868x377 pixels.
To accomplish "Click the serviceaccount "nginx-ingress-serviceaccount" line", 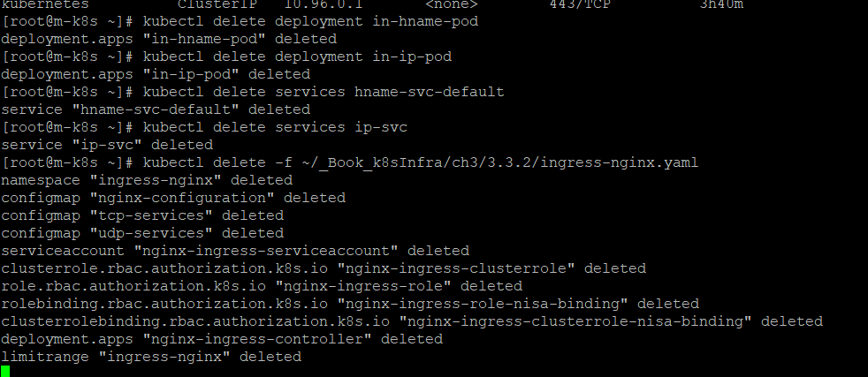I will [235, 251].
